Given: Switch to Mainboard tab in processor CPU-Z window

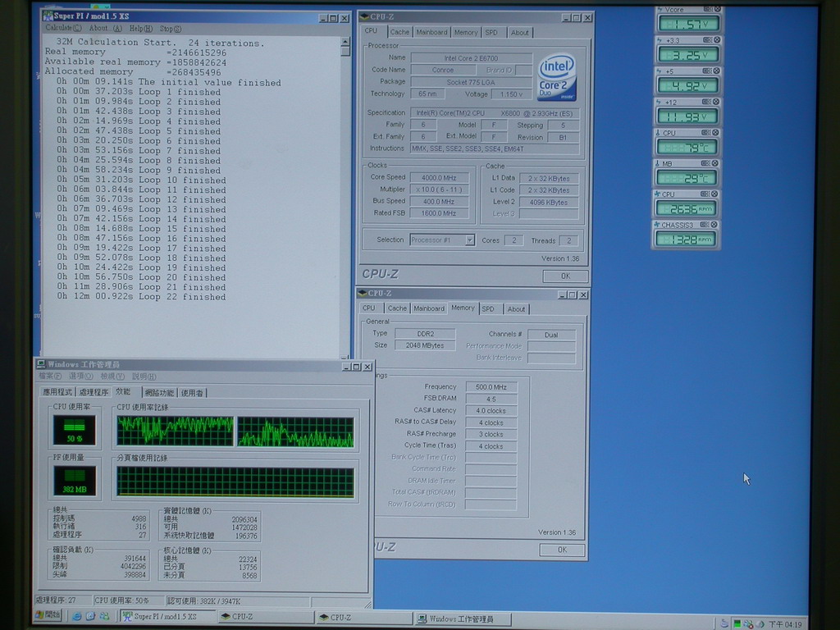Looking at the screenshot, I should tap(431, 32).
